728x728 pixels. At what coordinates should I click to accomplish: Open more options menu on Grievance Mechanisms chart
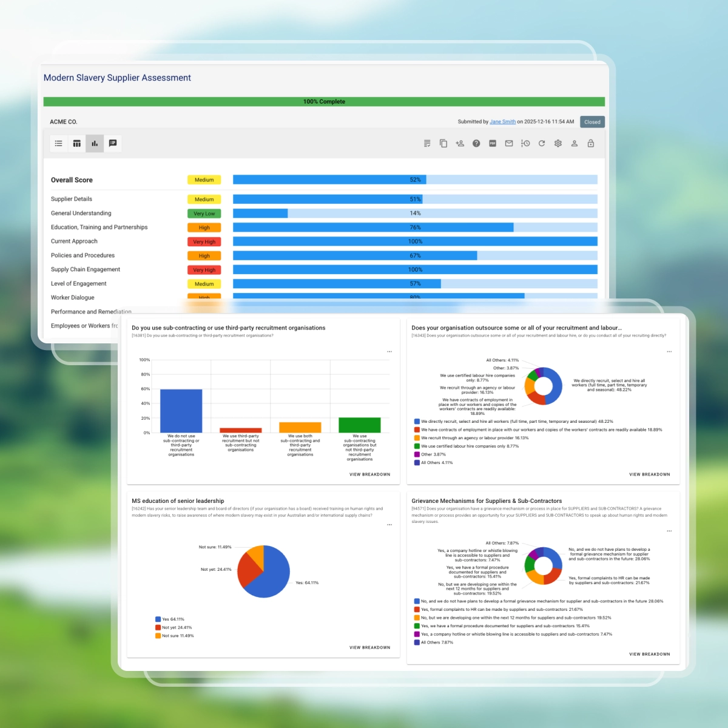(x=669, y=531)
